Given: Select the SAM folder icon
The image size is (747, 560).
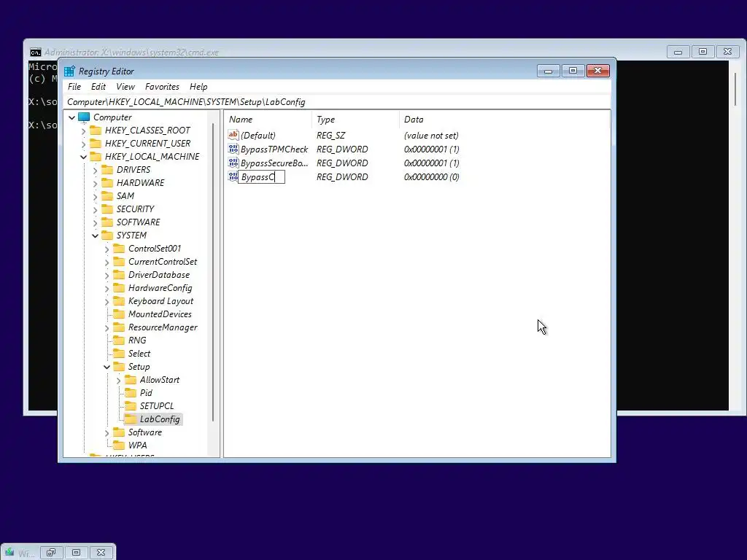Looking at the screenshot, I should click(108, 195).
